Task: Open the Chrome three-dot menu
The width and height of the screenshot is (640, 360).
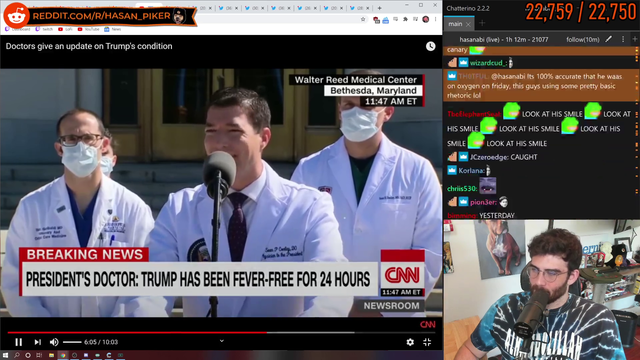Action: pyautogui.click(x=436, y=19)
